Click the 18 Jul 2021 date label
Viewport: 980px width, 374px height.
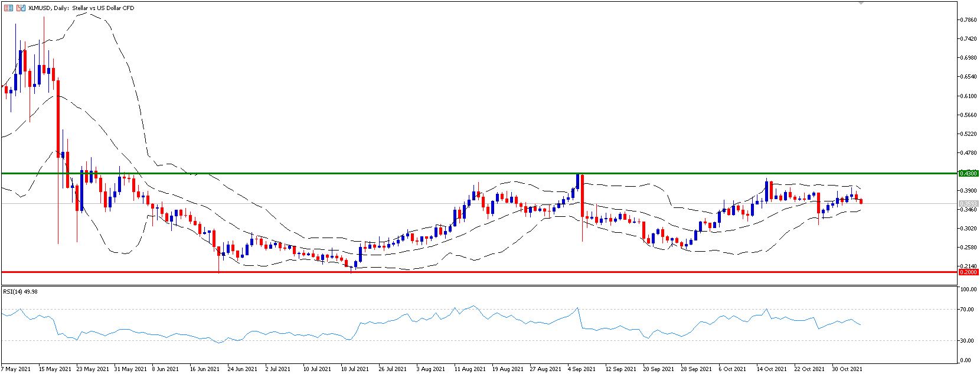point(354,369)
